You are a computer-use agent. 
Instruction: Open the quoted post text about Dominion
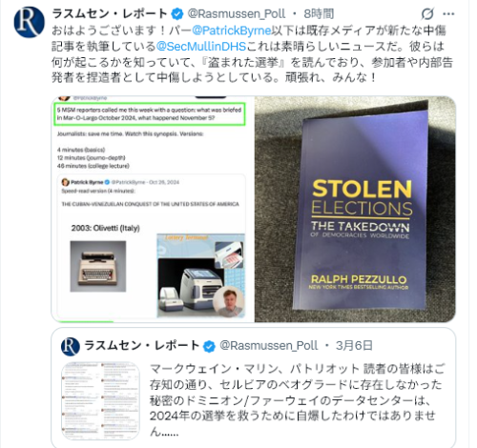click(297, 399)
